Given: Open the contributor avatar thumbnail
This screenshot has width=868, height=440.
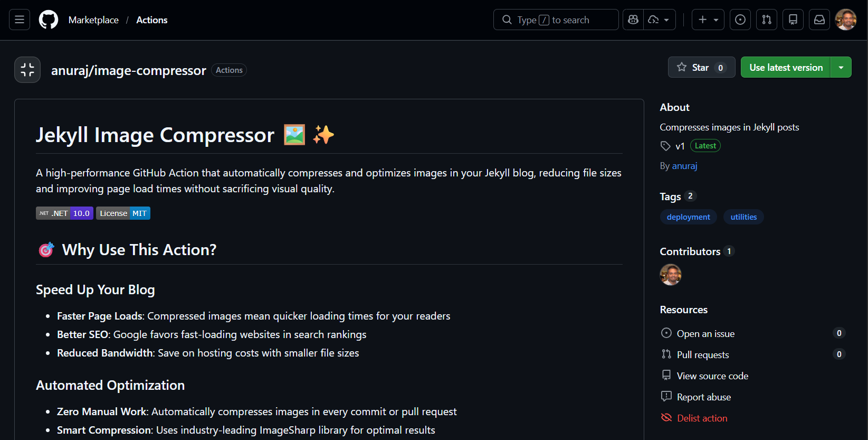Looking at the screenshot, I should pos(671,275).
